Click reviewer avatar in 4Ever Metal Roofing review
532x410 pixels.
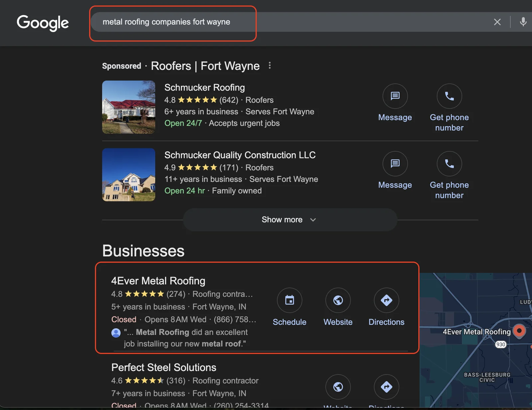(116, 333)
